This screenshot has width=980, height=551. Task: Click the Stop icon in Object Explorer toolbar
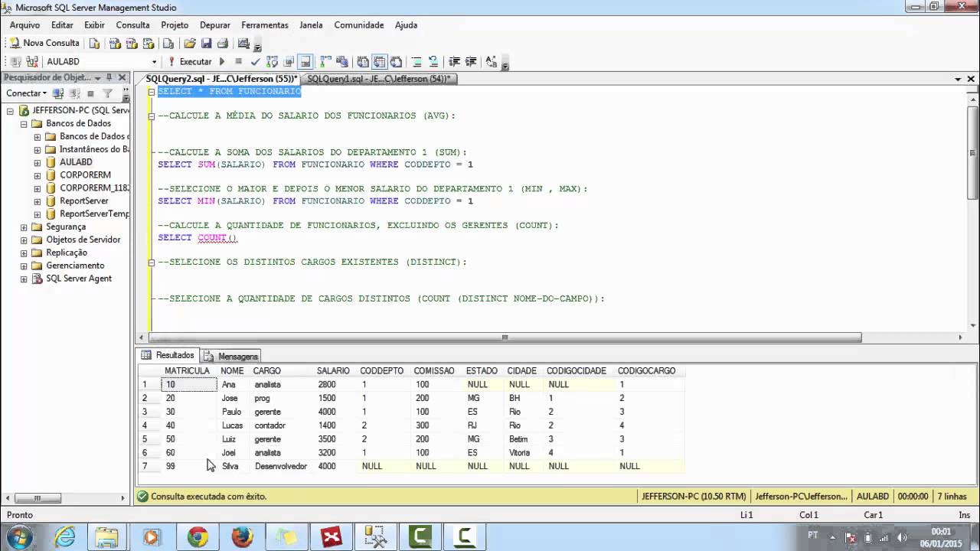[x=90, y=93]
